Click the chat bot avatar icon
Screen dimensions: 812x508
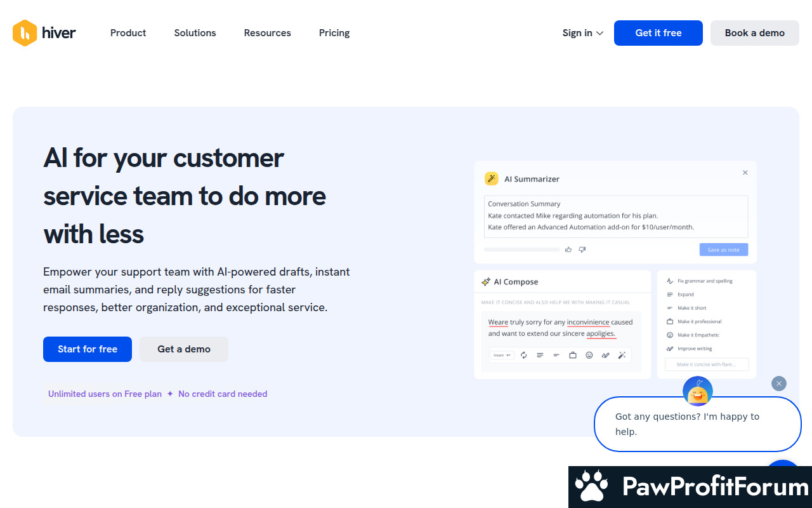click(x=698, y=391)
